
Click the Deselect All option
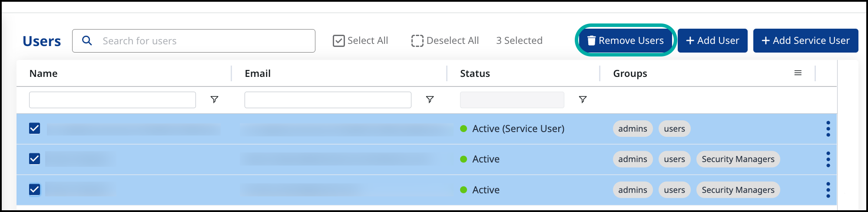pyautogui.click(x=445, y=40)
